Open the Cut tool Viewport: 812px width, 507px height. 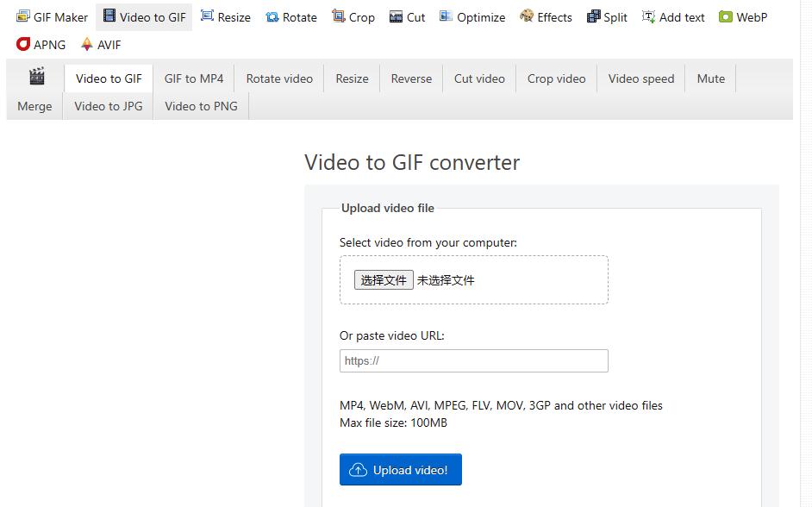(x=406, y=16)
